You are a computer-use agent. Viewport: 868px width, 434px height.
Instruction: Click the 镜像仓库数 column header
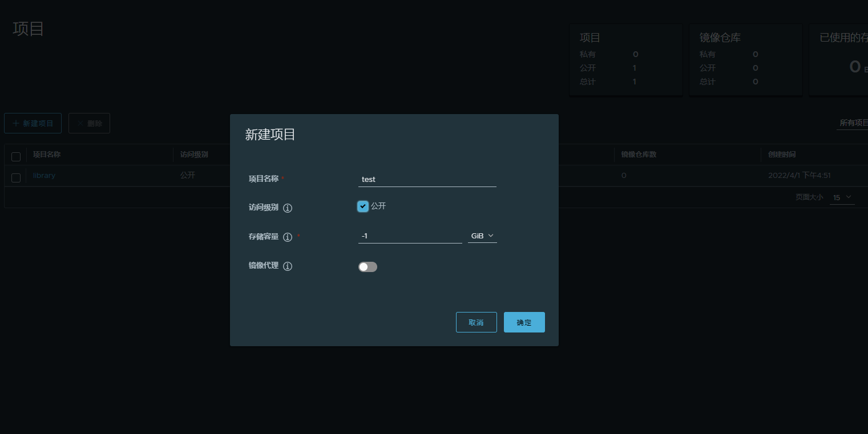[639, 155]
